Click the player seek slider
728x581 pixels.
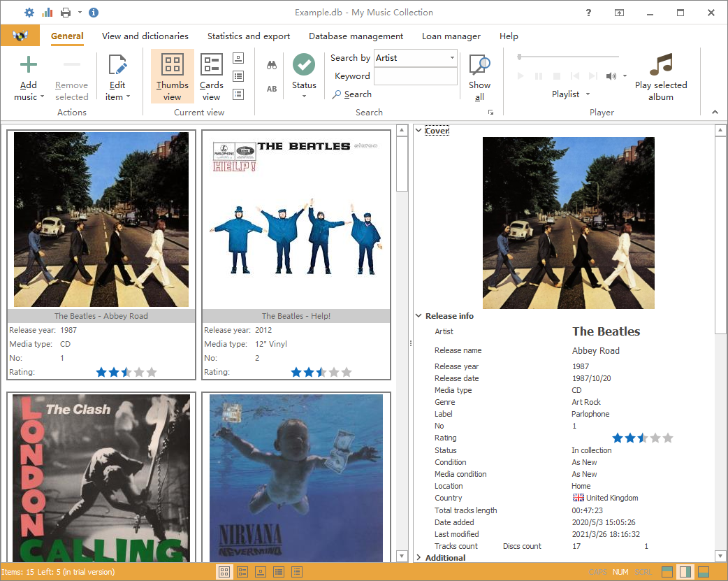[567, 57]
